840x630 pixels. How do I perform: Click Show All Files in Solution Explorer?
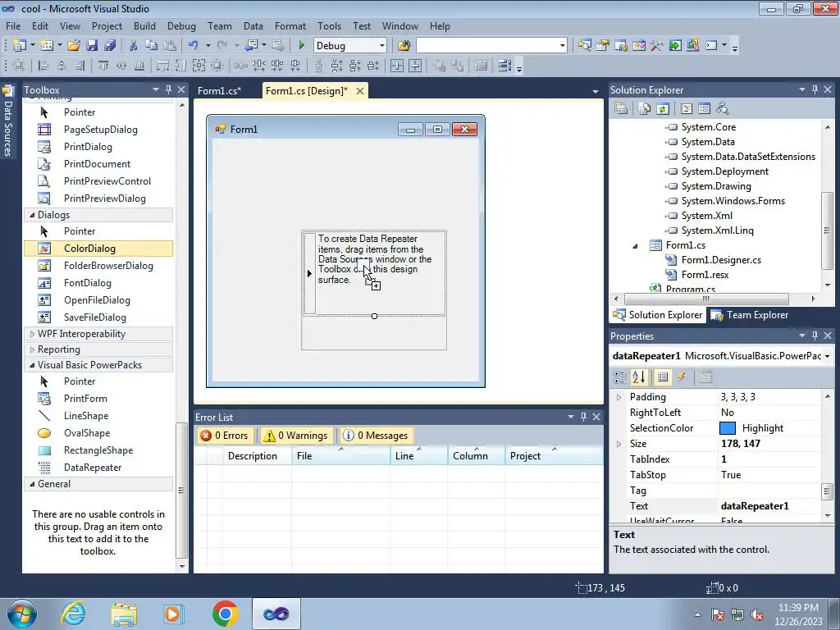(645, 109)
